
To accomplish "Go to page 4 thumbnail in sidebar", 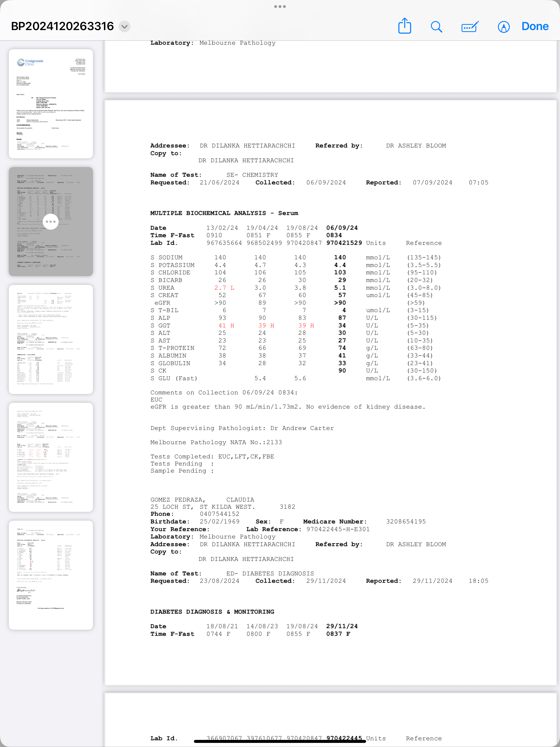I will click(51, 457).
